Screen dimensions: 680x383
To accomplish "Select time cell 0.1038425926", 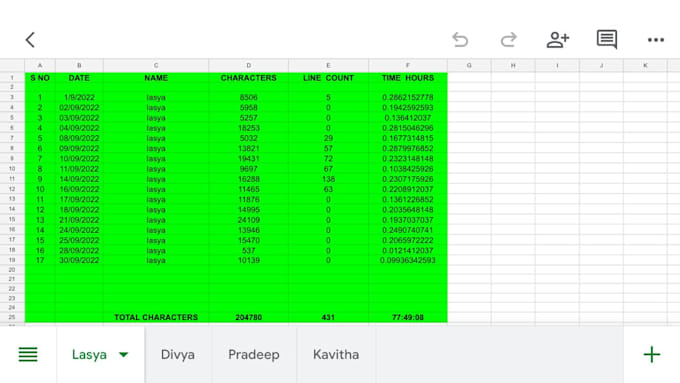I will (x=408, y=169).
